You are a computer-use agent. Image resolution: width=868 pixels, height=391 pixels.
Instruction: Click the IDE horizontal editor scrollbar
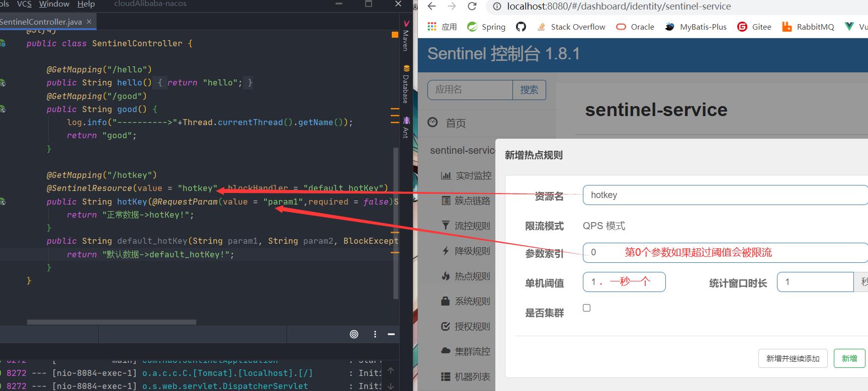pyautogui.click(x=111, y=322)
